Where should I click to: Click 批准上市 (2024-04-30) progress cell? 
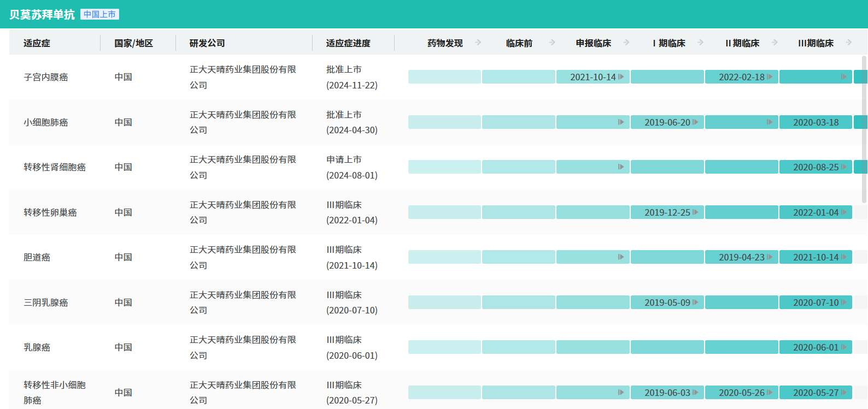[x=352, y=122]
